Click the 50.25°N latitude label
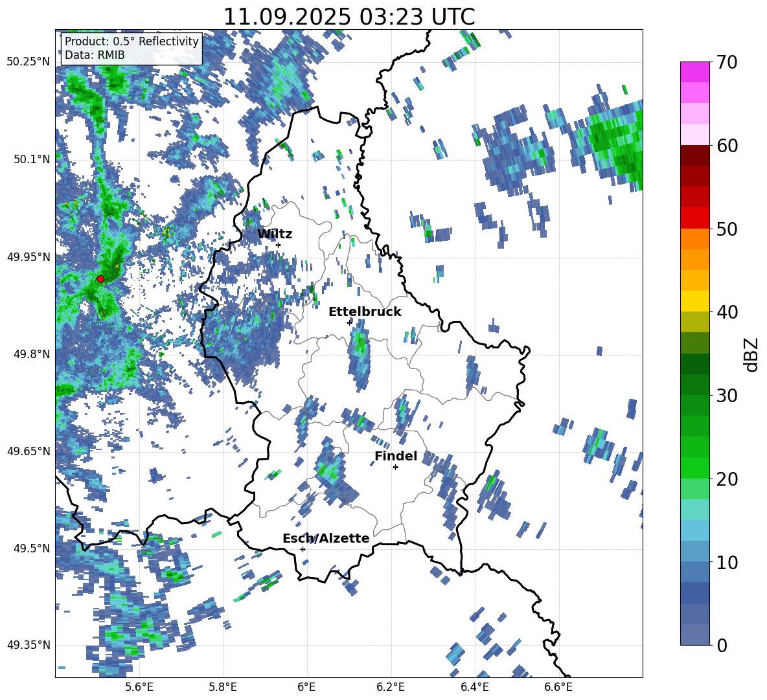 (29, 62)
